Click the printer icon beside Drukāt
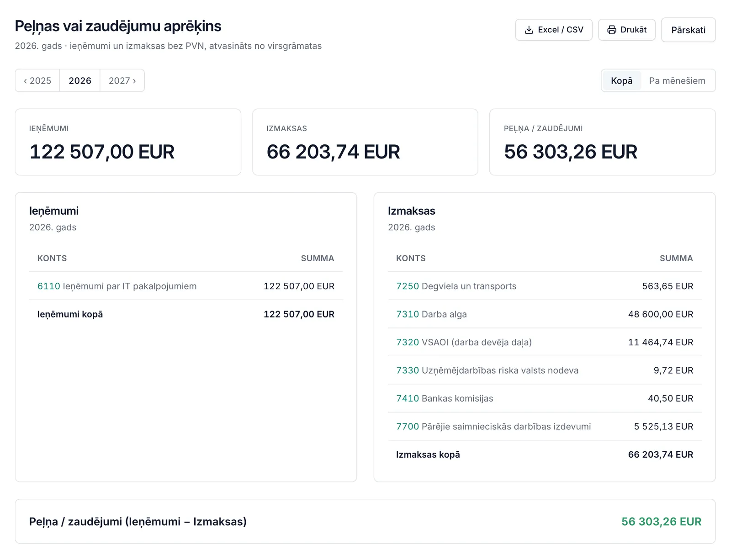The height and width of the screenshot is (560, 731). (612, 30)
